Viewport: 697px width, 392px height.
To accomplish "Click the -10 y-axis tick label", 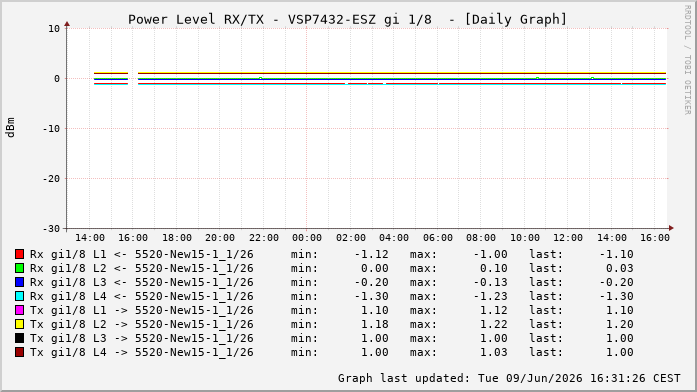I will [51, 128].
